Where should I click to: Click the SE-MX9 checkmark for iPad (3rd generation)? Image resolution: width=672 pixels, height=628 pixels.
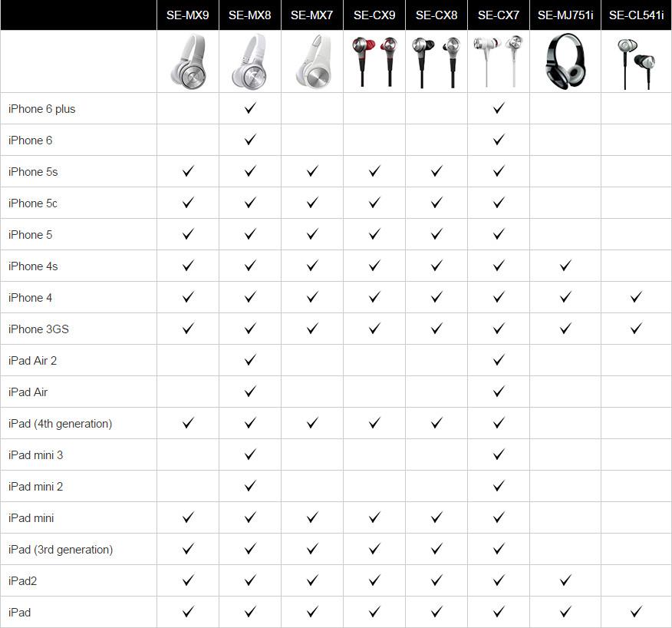point(188,549)
